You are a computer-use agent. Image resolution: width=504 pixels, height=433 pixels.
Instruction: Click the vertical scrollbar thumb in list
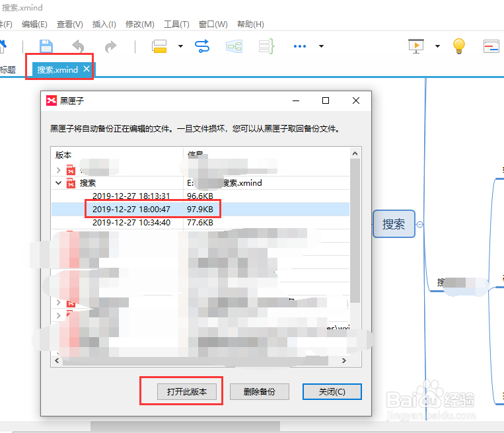click(x=355, y=230)
